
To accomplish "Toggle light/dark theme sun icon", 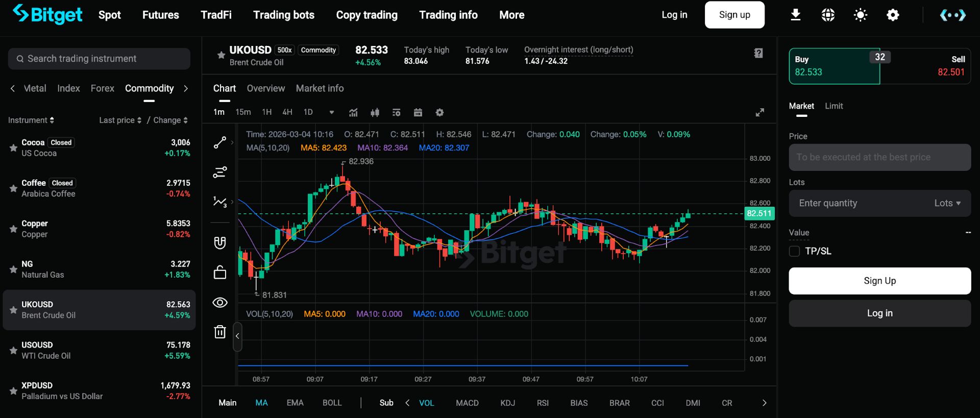I will coord(861,15).
